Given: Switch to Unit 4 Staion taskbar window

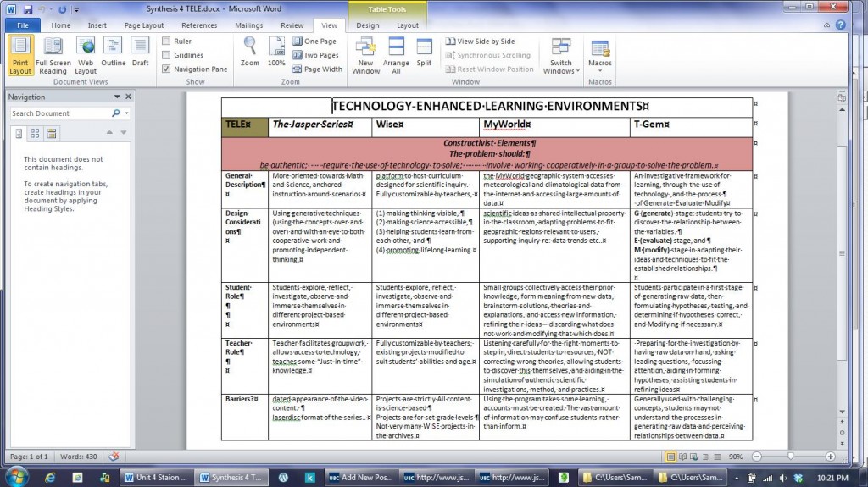Looking at the screenshot, I should [x=156, y=477].
